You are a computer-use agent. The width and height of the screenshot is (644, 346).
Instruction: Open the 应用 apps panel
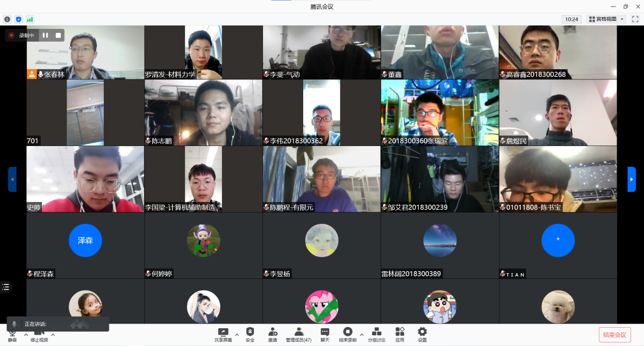400,334
